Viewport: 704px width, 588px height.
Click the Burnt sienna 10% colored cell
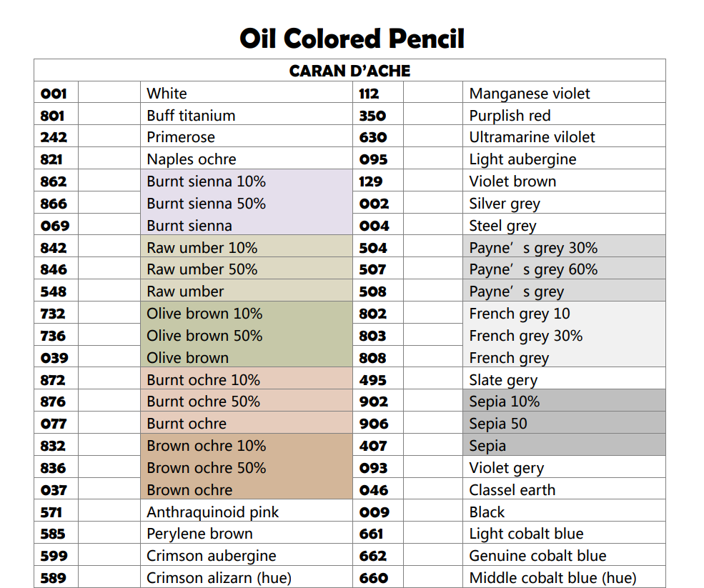tap(247, 181)
